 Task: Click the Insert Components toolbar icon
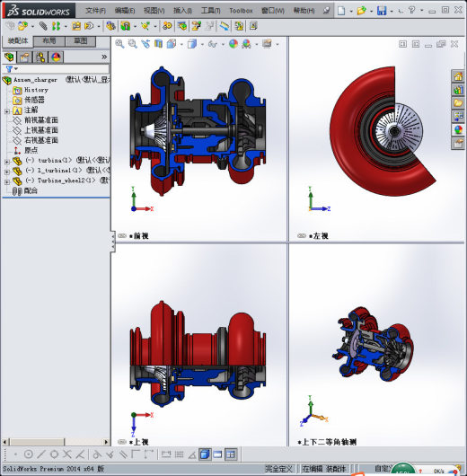coord(22,26)
